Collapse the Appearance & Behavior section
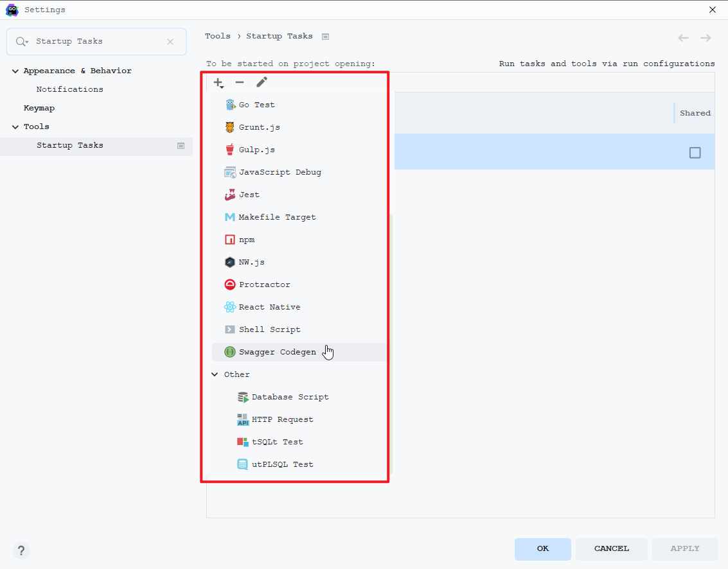This screenshot has height=569, width=728. coord(15,71)
